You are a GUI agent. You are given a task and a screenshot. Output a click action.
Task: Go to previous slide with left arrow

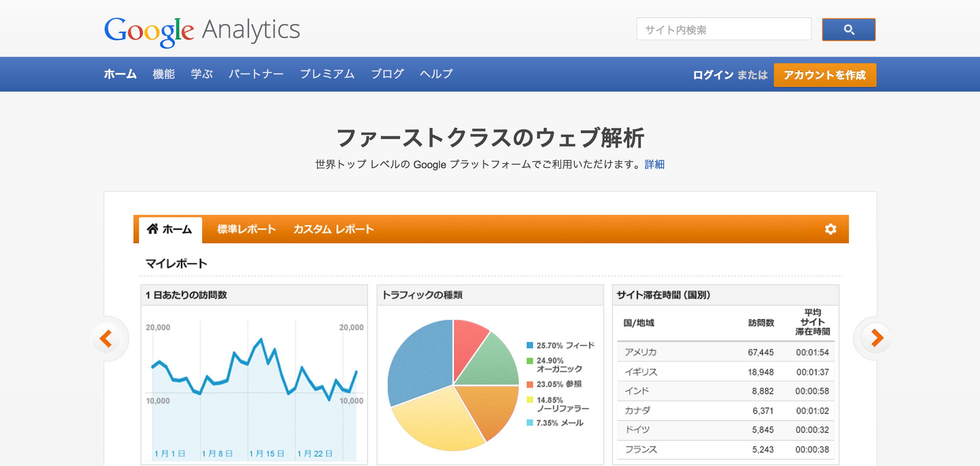(106, 338)
